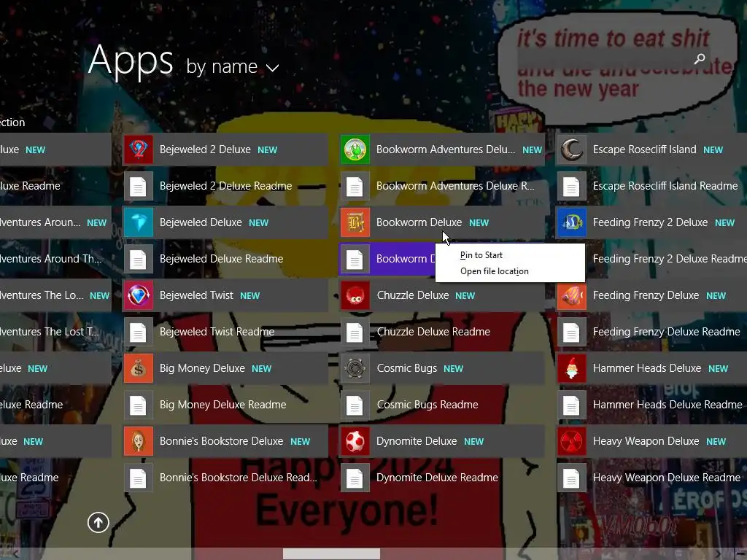Open Bonnie's Bookstore Deluxe face icon

tap(138, 441)
